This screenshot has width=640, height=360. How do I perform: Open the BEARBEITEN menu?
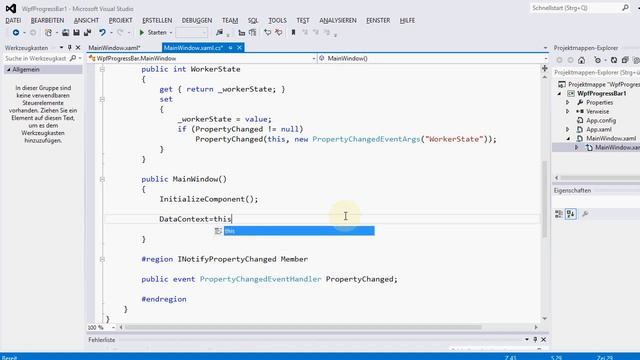click(x=47, y=20)
